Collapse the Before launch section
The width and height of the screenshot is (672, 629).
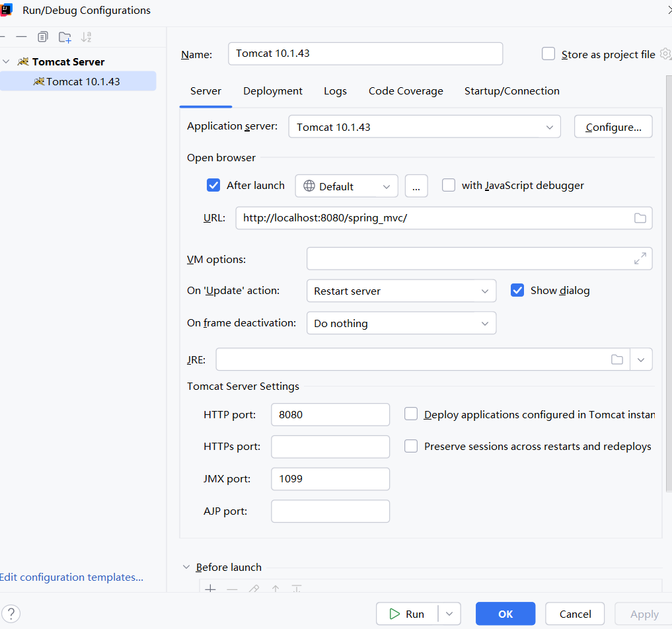tap(186, 567)
